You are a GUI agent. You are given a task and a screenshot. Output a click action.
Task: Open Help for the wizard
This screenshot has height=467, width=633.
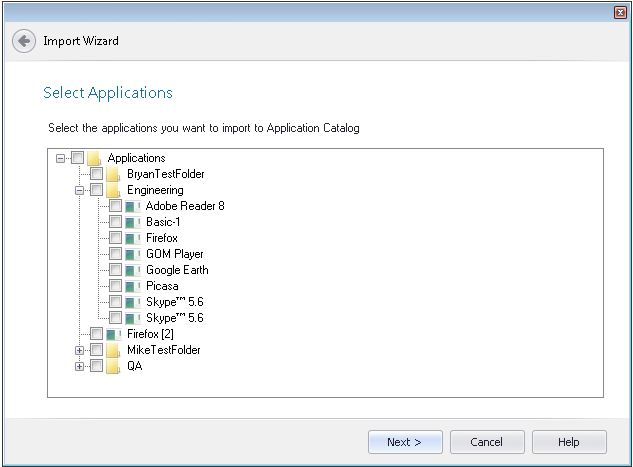click(x=568, y=442)
